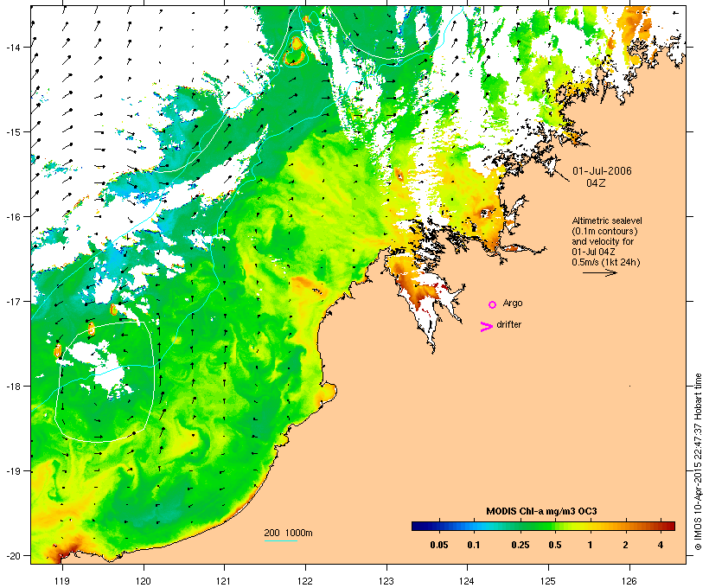Click the longitude axis label '120'
The height and width of the screenshot is (588, 709).
144,581
